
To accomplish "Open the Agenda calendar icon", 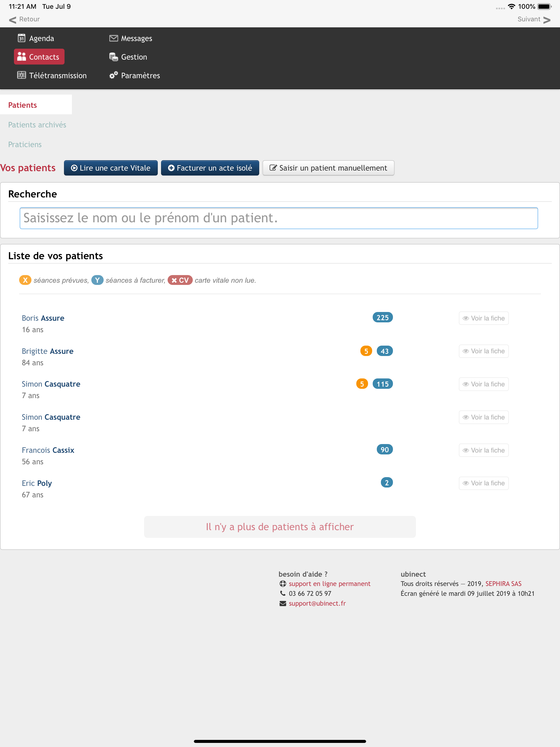I will tap(22, 38).
